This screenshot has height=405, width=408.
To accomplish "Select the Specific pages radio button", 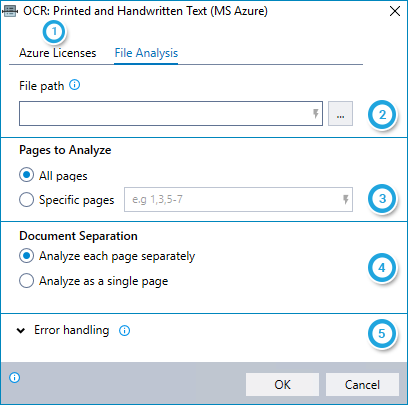I will pyautogui.click(x=26, y=200).
